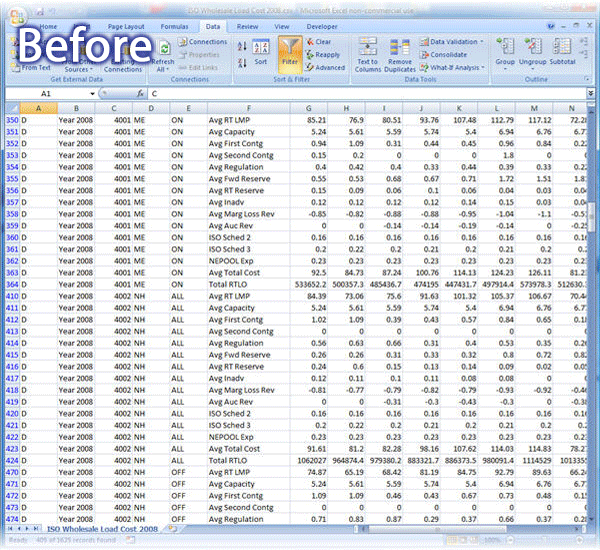The image size is (600, 550).
Task: Open the Outline dialog launcher
Action: 587,79
